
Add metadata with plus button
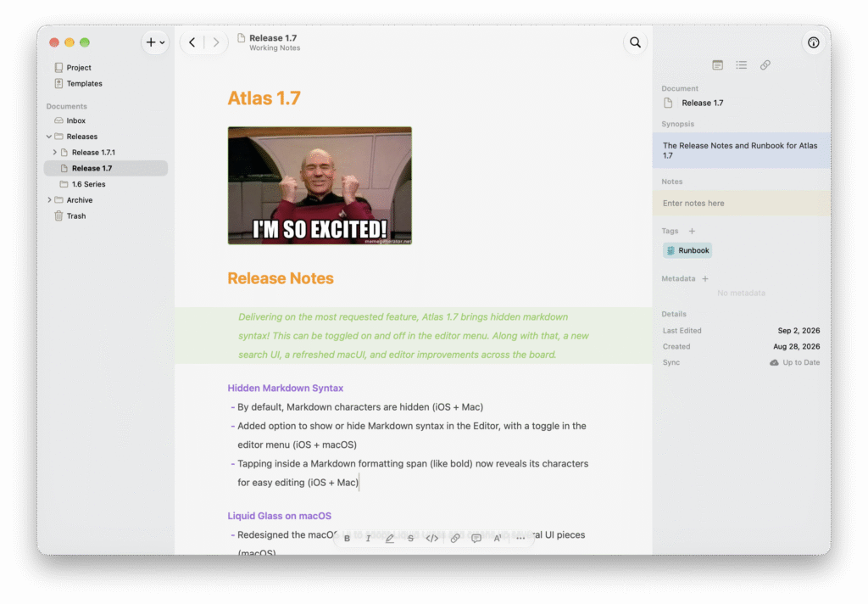[705, 279]
